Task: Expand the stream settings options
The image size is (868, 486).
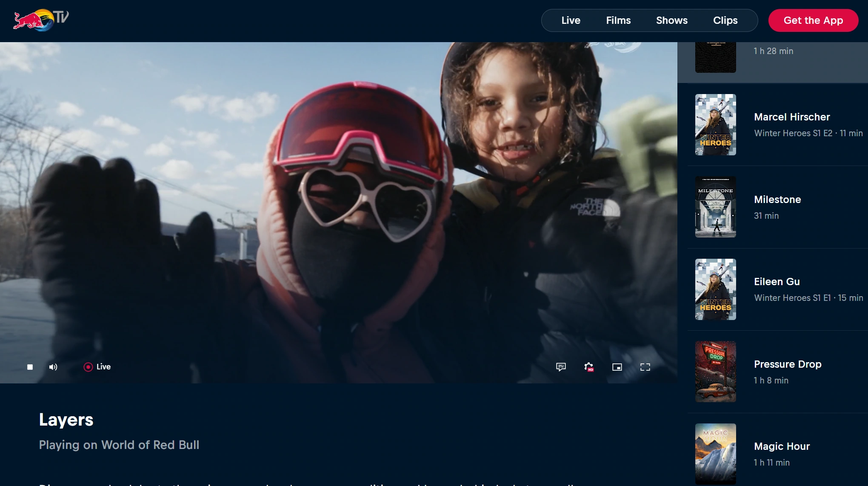Action: click(589, 367)
